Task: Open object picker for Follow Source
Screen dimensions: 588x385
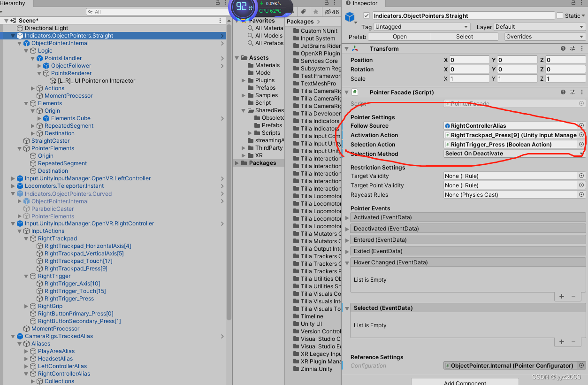Action: [581, 125]
